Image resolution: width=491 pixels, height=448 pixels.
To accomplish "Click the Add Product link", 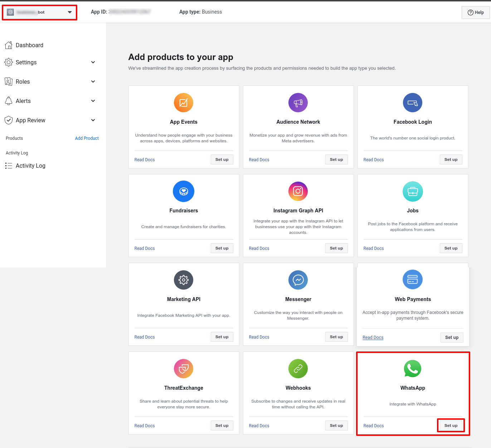I will pos(87,138).
